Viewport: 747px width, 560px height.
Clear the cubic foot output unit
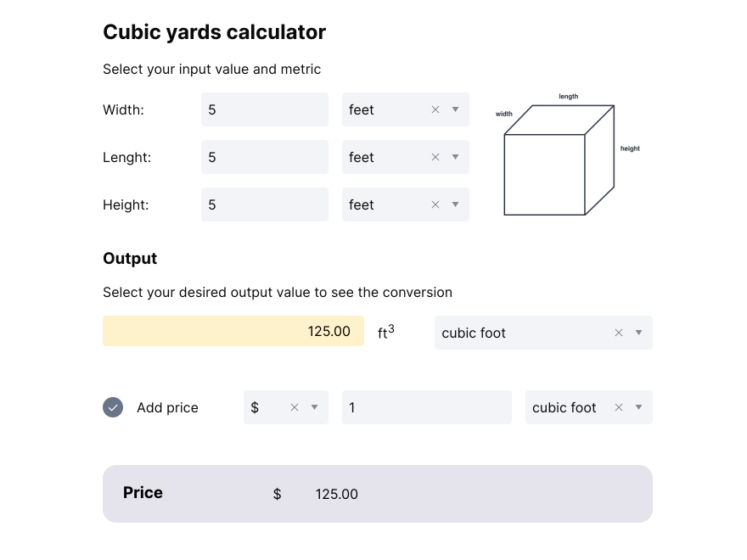pos(618,333)
